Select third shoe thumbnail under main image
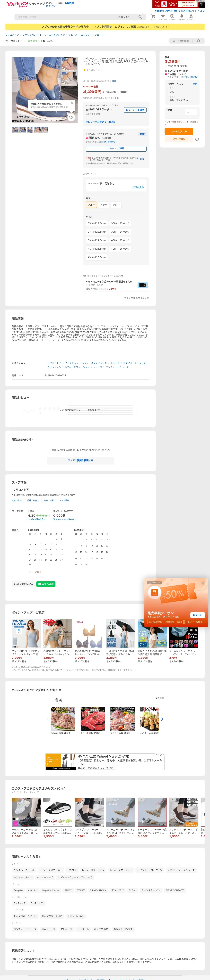The width and height of the screenshot is (210, 980). (30, 130)
